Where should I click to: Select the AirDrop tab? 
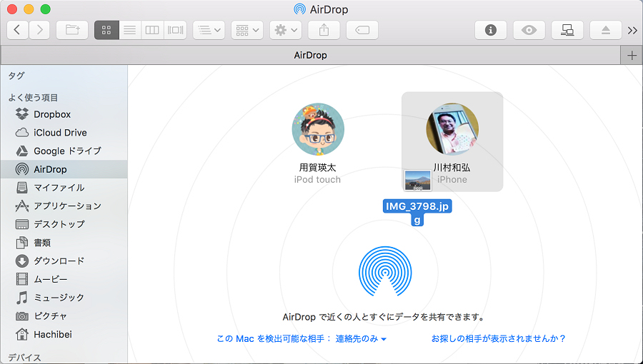click(311, 55)
